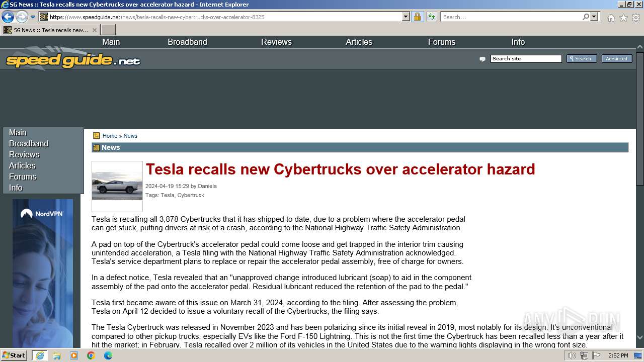Open the Advanced search button
Image resolution: width=644 pixels, height=362 pixels.
coord(616,59)
